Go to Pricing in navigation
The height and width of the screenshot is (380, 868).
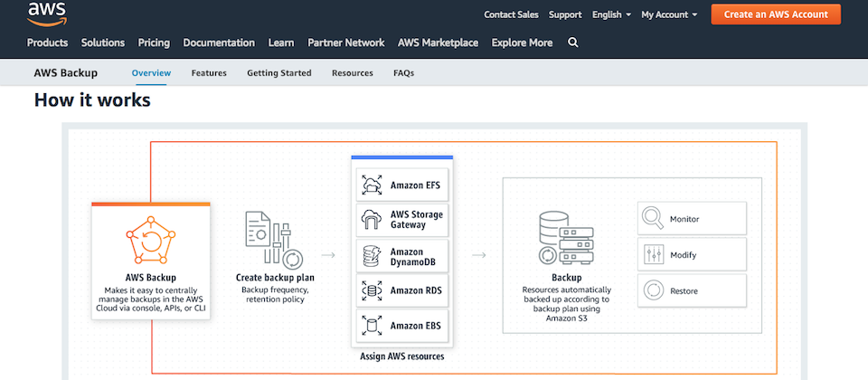pos(154,43)
